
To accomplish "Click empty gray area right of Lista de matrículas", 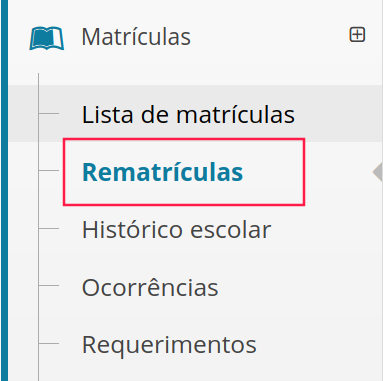I will [338, 114].
